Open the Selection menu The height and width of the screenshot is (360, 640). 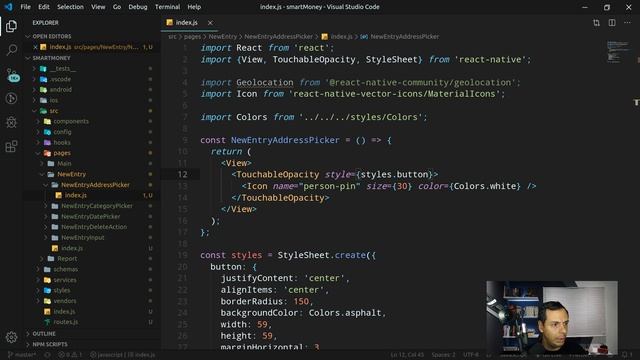click(x=70, y=7)
